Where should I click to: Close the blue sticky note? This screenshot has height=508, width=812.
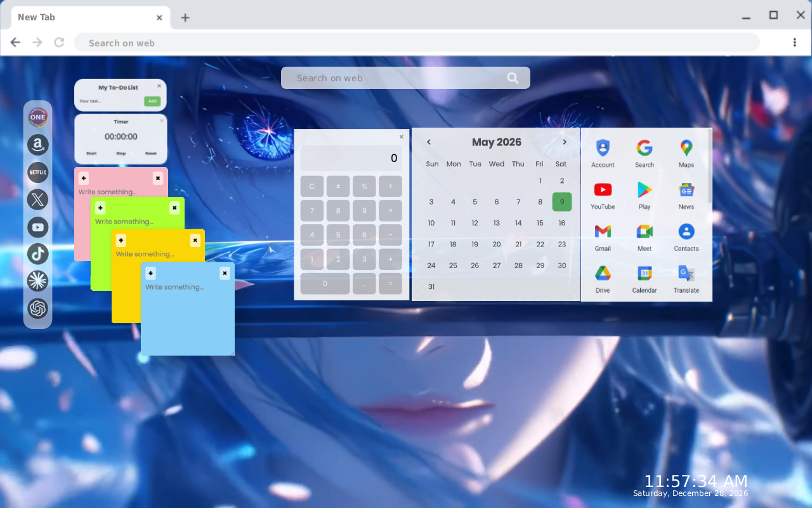[x=225, y=273]
